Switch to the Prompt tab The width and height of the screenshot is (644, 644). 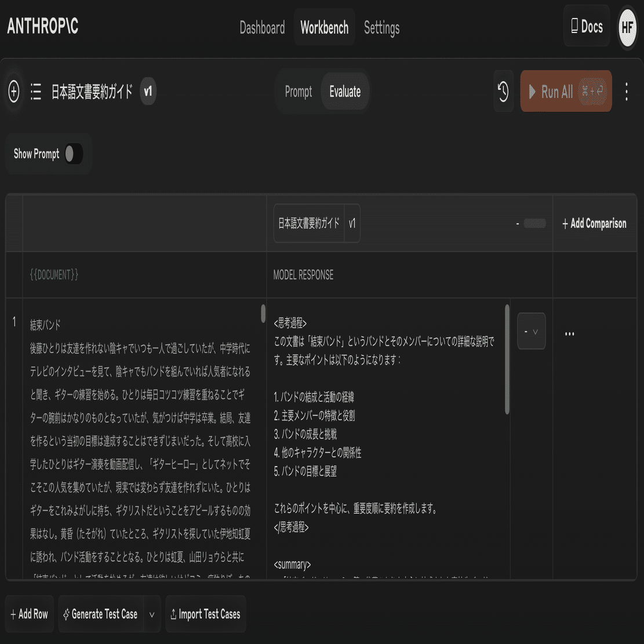tap(299, 91)
